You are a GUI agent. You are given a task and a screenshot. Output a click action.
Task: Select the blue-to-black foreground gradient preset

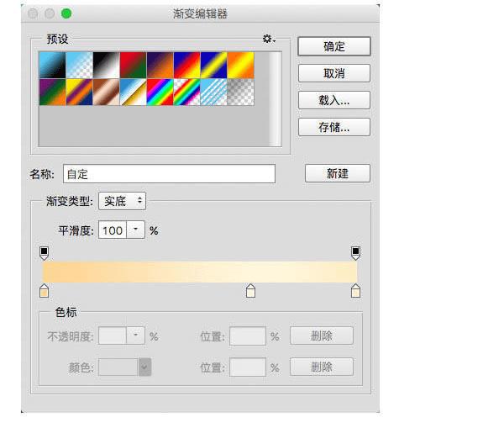click(x=52, y=65)
